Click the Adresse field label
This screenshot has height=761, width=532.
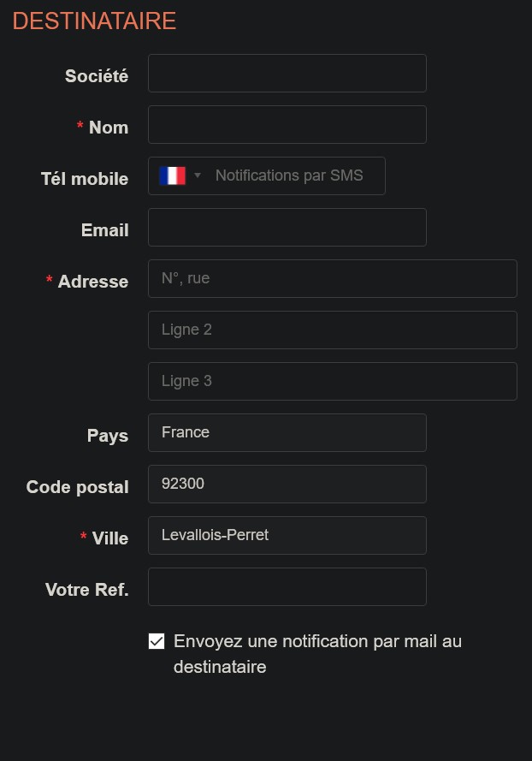pyautogui.click(x=92, y=282)
